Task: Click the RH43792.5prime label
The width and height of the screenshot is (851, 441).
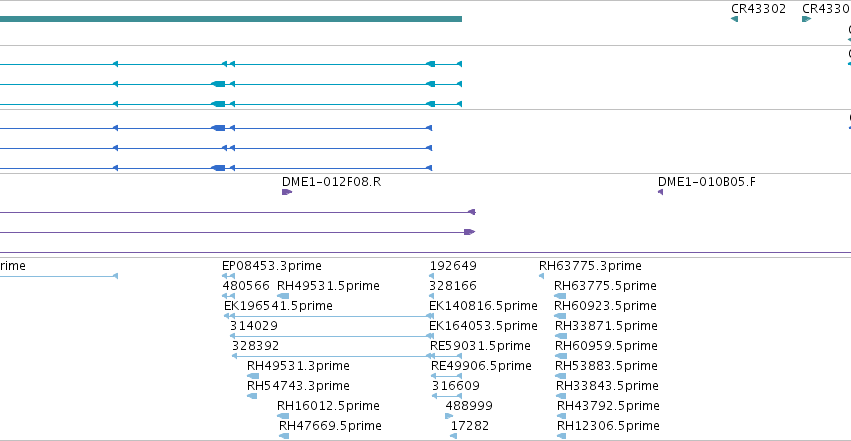Action: pyautogui.click(x=608, y=406)
